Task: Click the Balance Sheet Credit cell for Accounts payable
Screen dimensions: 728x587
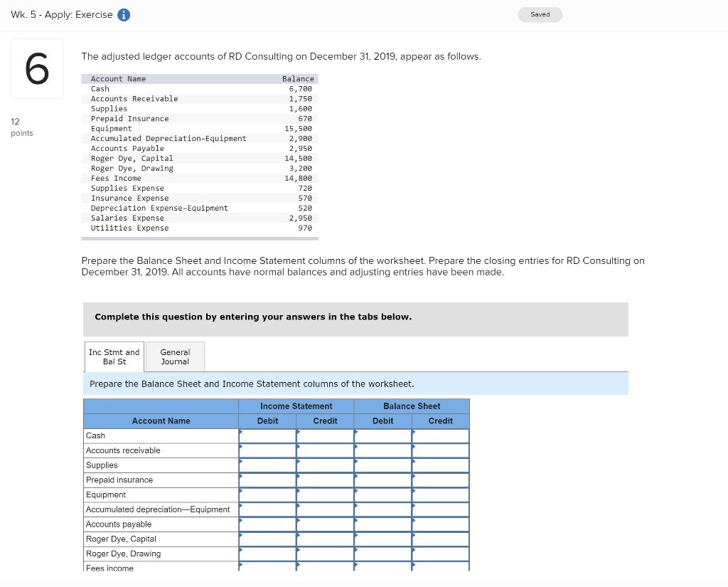Action: click(x=441, y=524)
